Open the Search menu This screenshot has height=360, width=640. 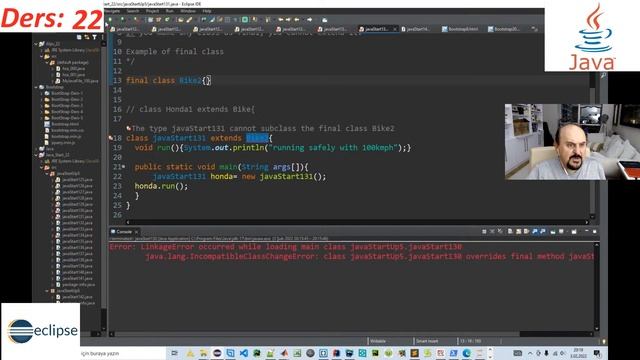133,11
